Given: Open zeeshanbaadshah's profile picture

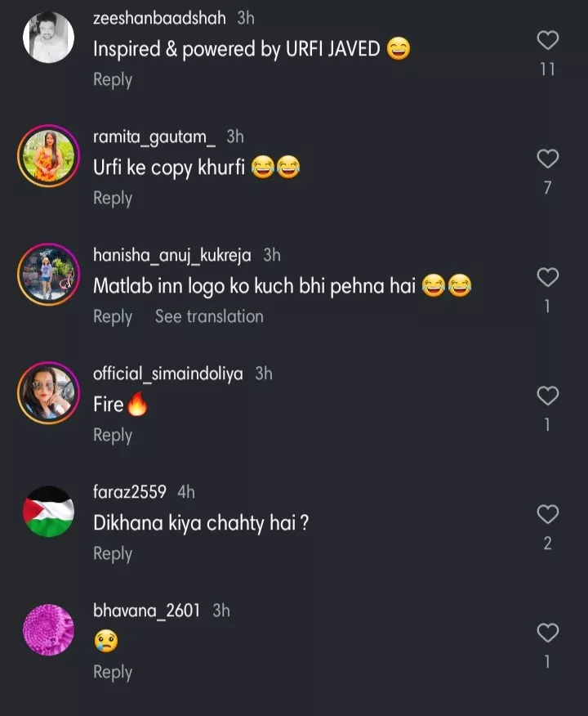Looking at the screenshot, I should pyautogui.click(x=48, y=38).
